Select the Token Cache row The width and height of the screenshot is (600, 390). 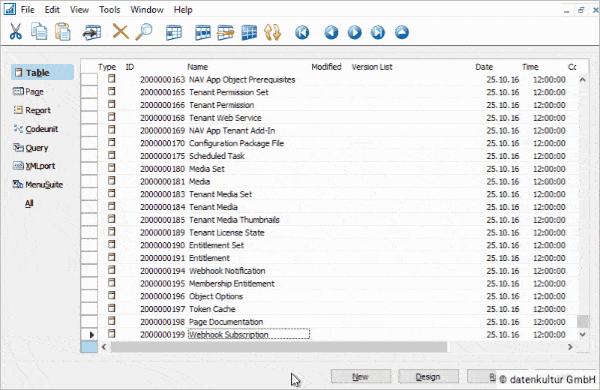(x=329, y=309)
